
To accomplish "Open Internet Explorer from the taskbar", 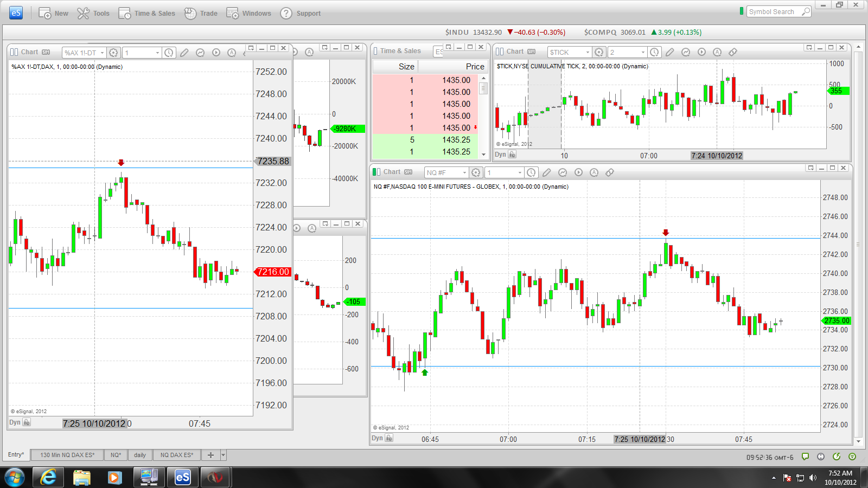I will (x=48, y=477).
